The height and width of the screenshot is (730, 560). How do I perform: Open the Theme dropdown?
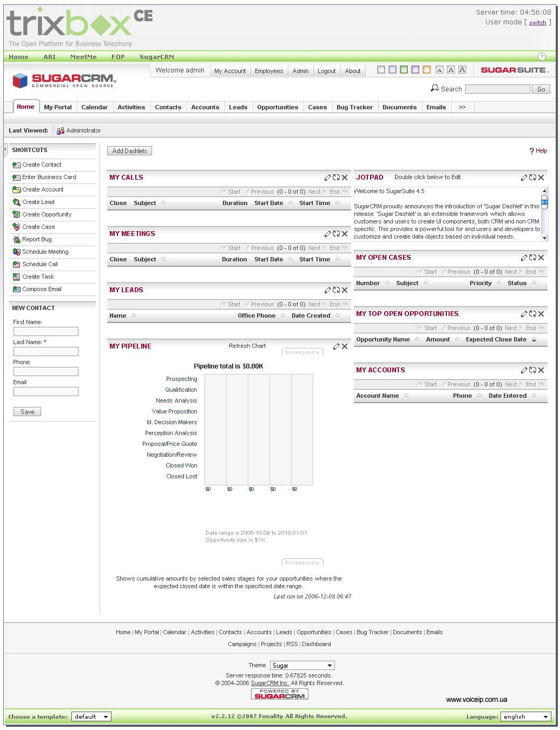pos(302,666)
